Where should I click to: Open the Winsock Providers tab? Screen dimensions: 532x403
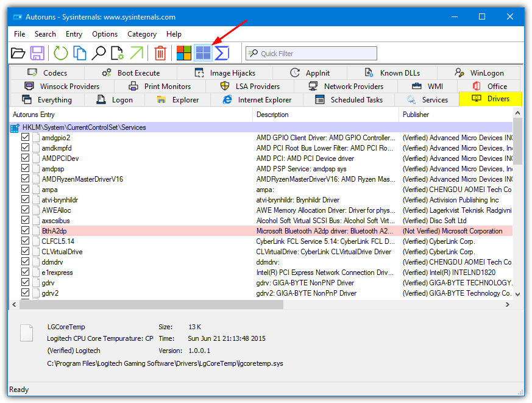coord(62,86)
